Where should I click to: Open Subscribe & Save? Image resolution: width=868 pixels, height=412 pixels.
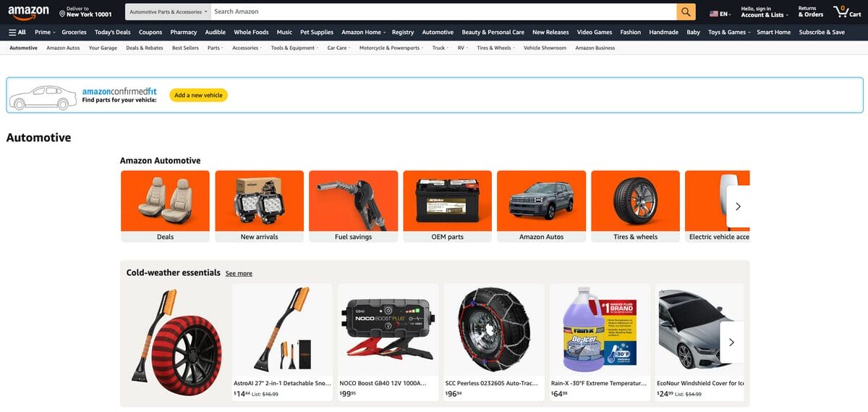pos(822,32)
